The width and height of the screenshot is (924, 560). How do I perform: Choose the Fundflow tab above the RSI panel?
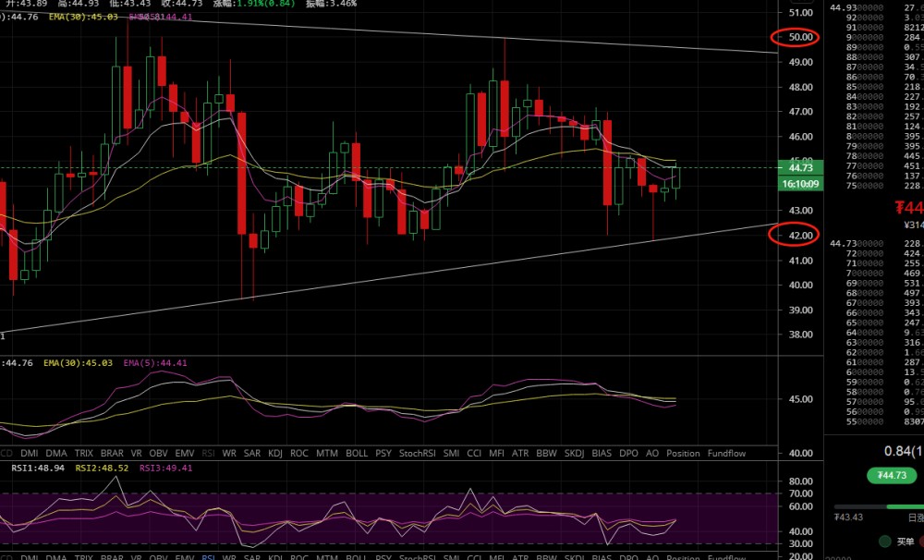coord(726,454)
